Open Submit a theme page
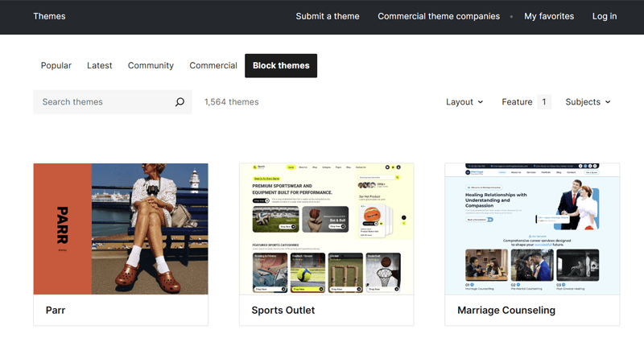 click(328, 16)
